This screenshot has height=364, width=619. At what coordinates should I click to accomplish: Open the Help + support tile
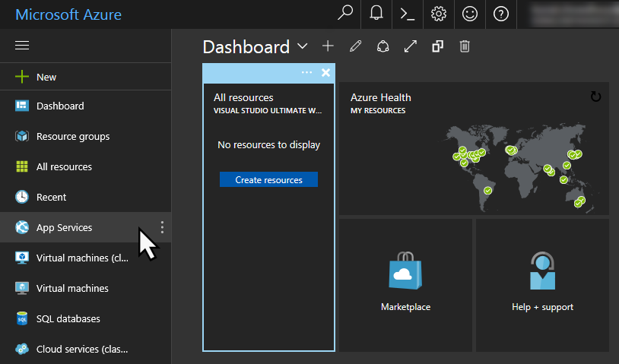(x=542, y=285)
